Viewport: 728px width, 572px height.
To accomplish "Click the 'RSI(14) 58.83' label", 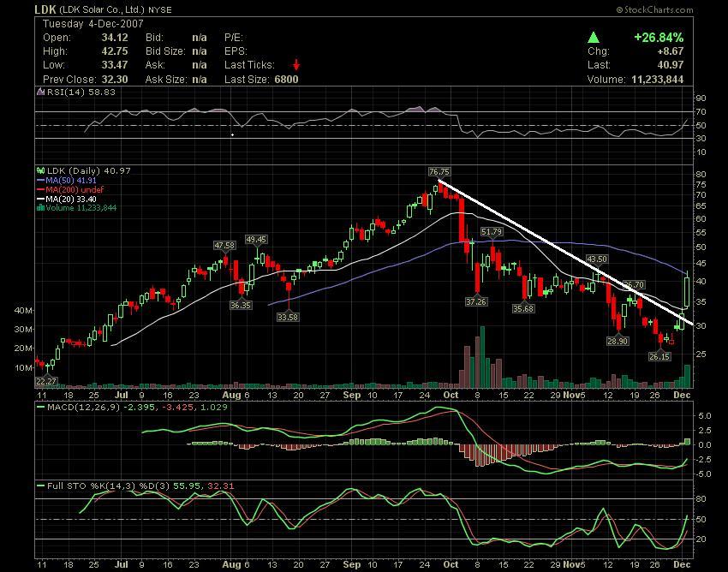I will pos(81,92).
